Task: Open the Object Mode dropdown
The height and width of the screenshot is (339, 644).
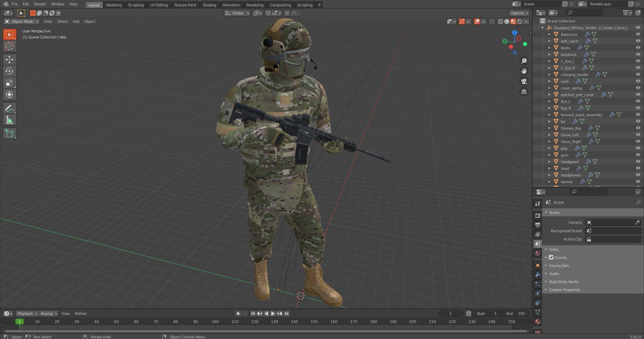Action: [21, 21]
